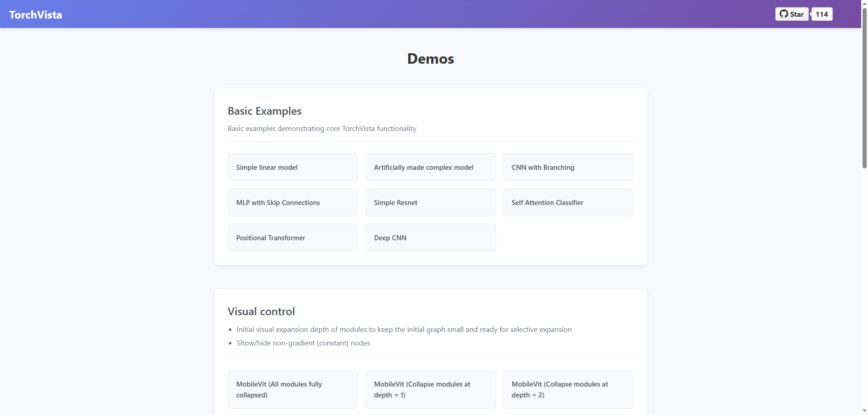Open MobileVit all modules fully collapsed

pyautogui.click(x=292, y=389)
